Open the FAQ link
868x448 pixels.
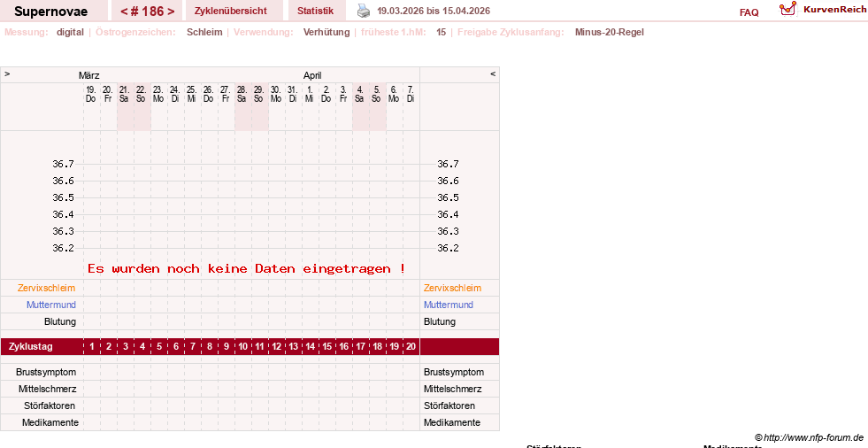point(749,12)
